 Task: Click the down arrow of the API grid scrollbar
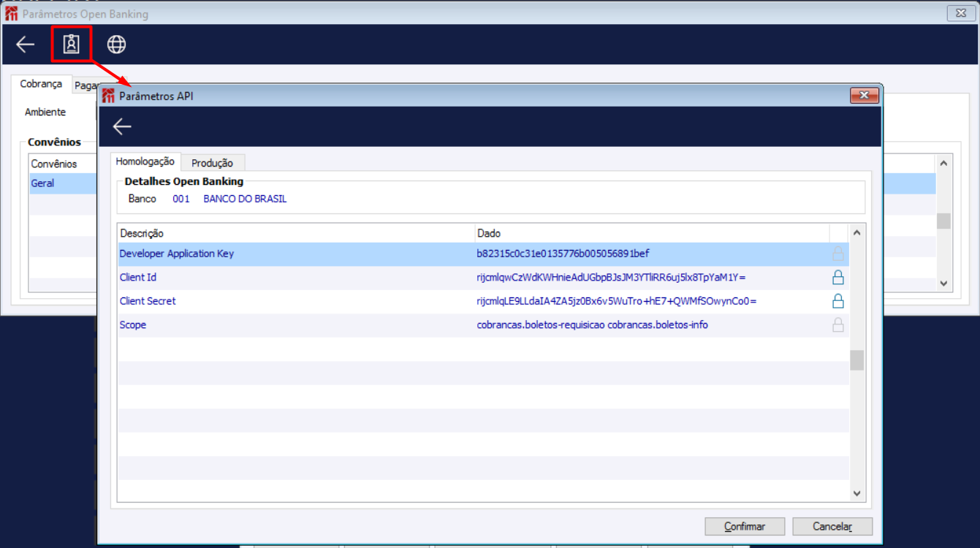(x=857, y=493)
